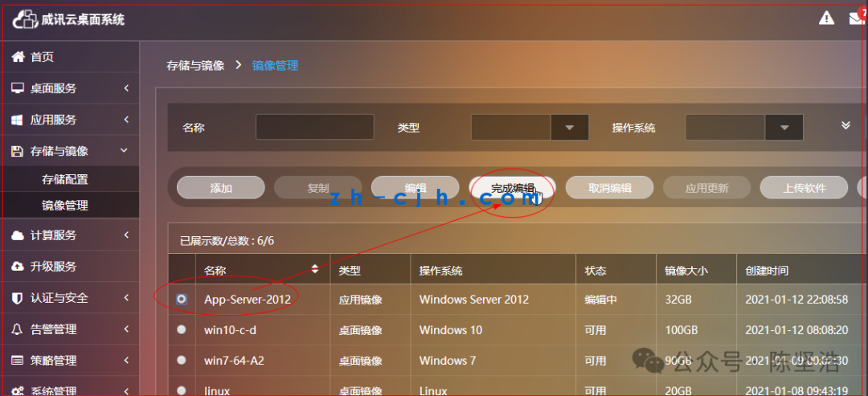Open 镜像管理 submenu item
The image size is (868, 396).
click(65, 206)
